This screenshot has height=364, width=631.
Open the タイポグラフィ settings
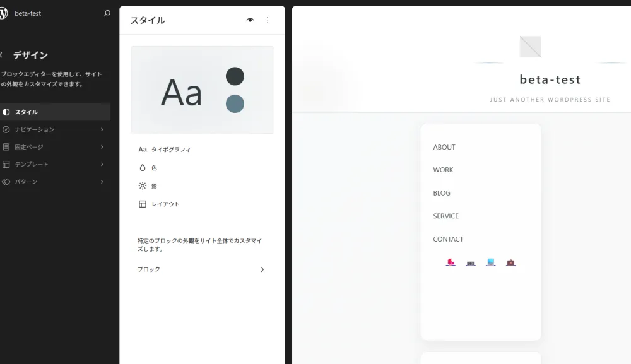(170, 150)
